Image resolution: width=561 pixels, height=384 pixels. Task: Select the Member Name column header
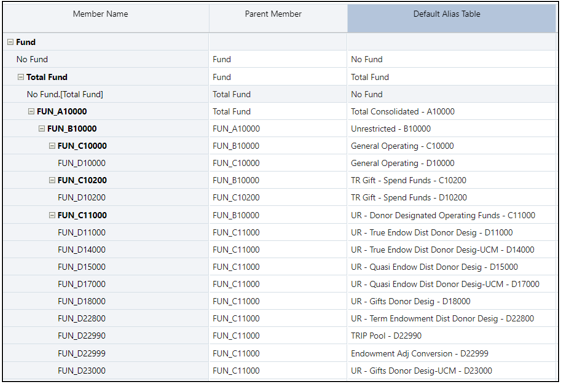pos(106,18)
